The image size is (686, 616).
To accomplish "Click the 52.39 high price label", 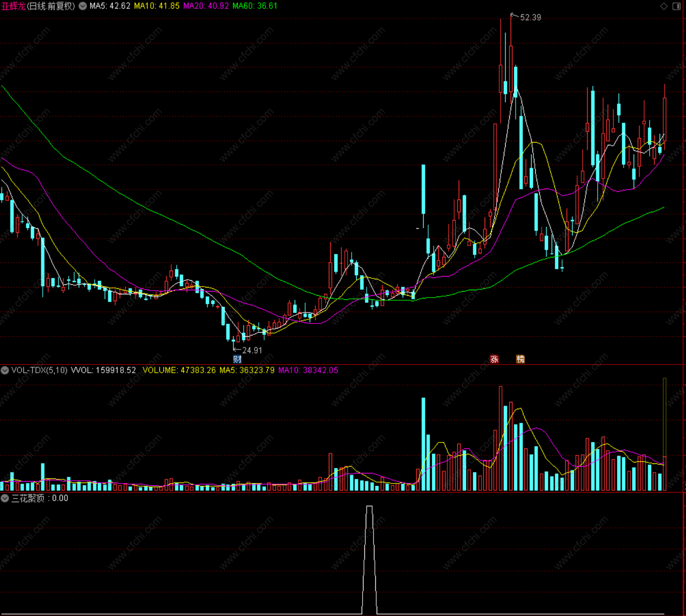I will point(531,17).
